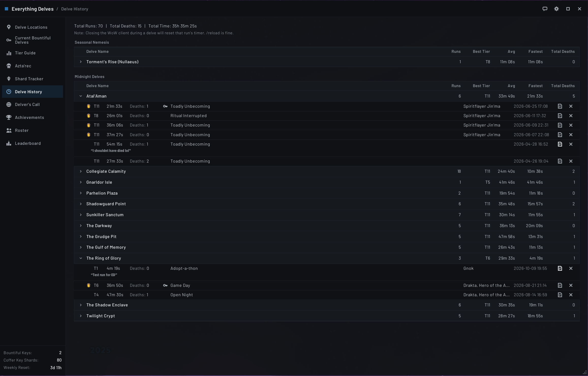View the Leaderboard page
Viewport: 588px width, 376px height.
[x=33, y=143]
